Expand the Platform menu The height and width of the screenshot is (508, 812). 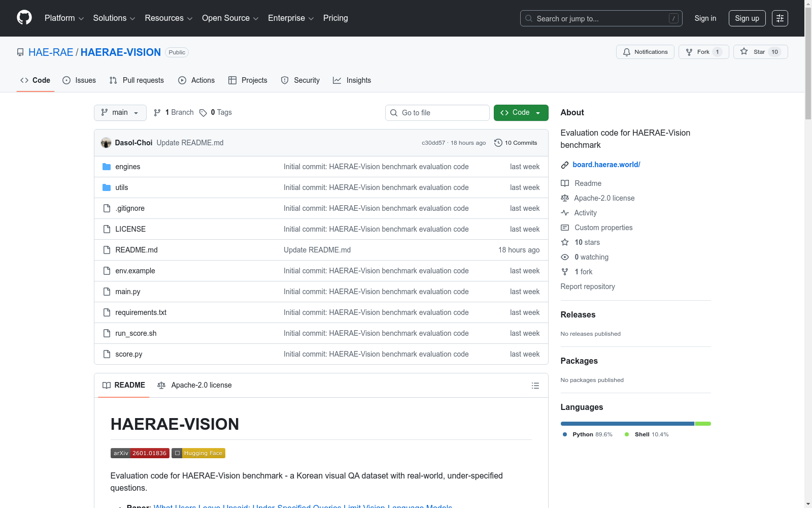64,18
